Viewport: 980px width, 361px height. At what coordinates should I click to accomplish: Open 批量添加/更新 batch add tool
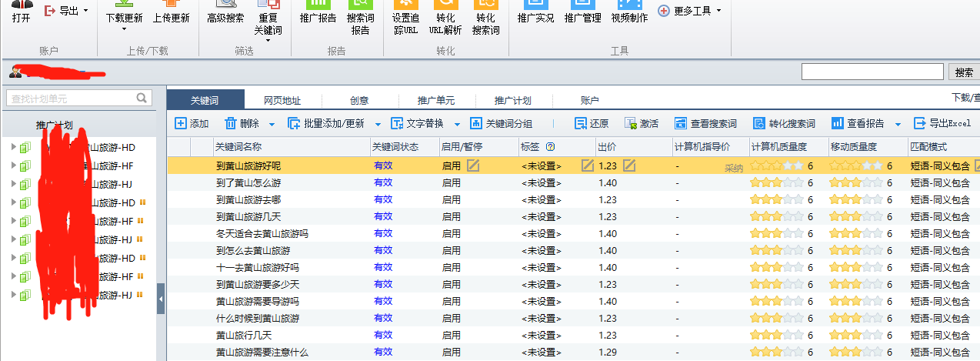click(293, 124)
